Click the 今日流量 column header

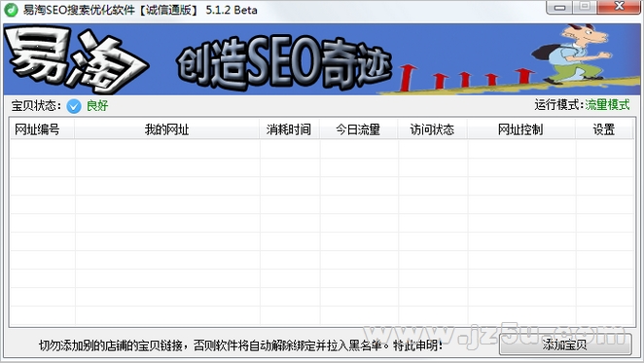coord(359,129)
